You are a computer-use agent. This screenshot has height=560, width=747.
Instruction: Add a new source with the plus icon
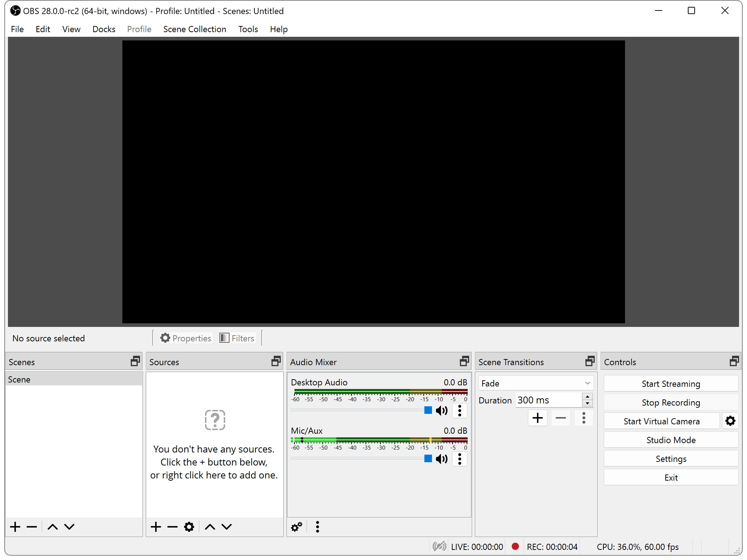[156, 526]
